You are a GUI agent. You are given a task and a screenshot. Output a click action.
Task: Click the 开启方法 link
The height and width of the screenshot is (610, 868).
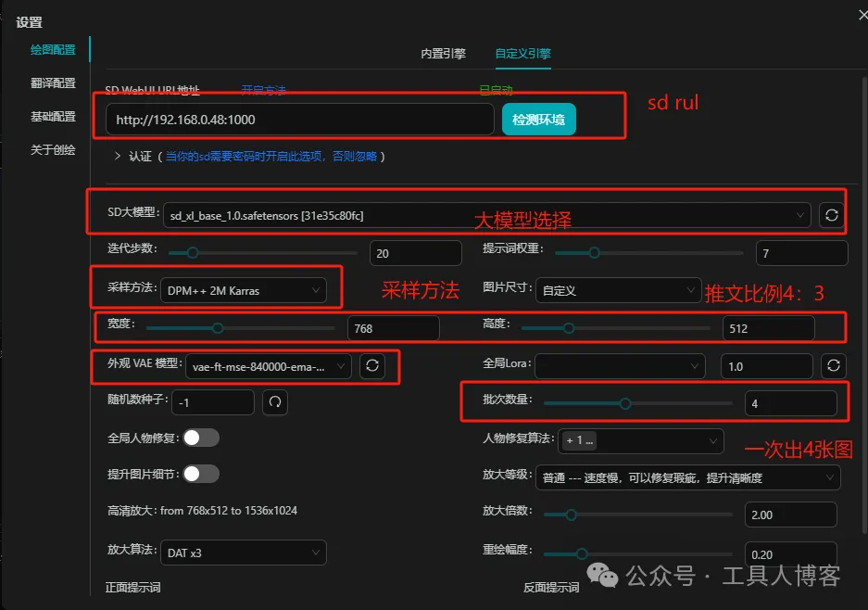pyautogui.click(x=266, y=89)
